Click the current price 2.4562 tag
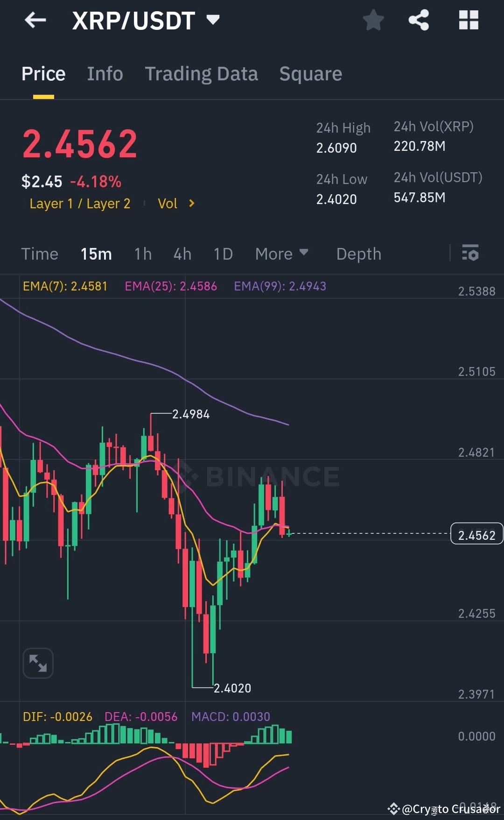 pyautogui.click(x=476, y=534)
